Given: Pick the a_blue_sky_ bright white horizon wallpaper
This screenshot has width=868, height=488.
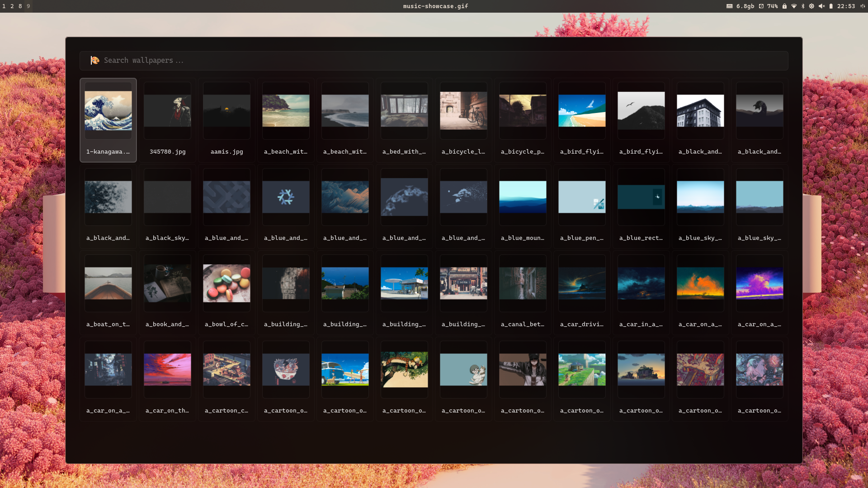Looking at the screenshot, I should 700,206.
